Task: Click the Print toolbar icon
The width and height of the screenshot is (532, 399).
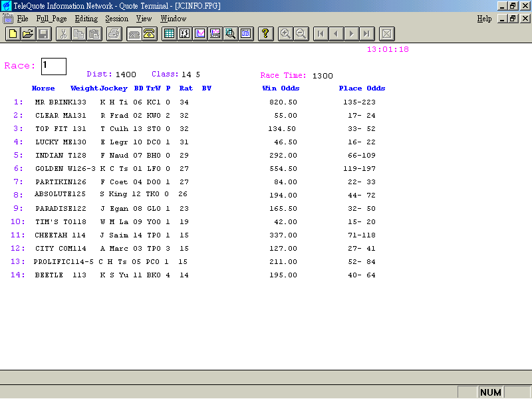Action: pos(114,34)
